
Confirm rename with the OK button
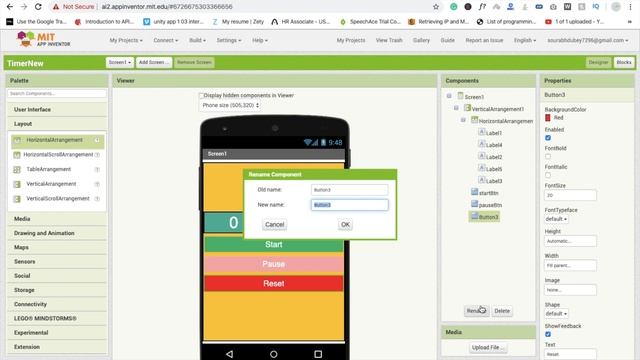tap(345, 224)
